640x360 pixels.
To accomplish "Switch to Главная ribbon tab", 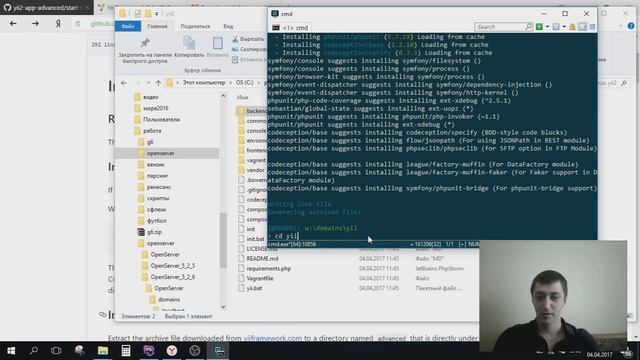I will (x=157, y=26).
